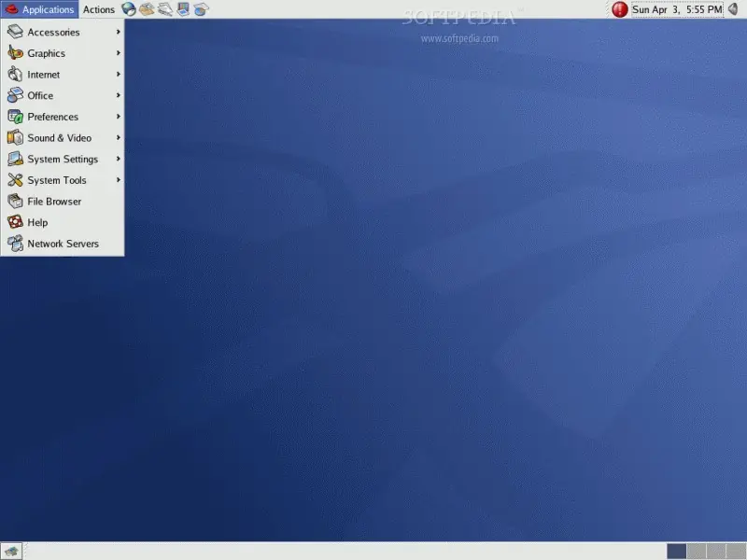Expand the Graphics submenu
The image size is (747, 560).
coord(63,53)
